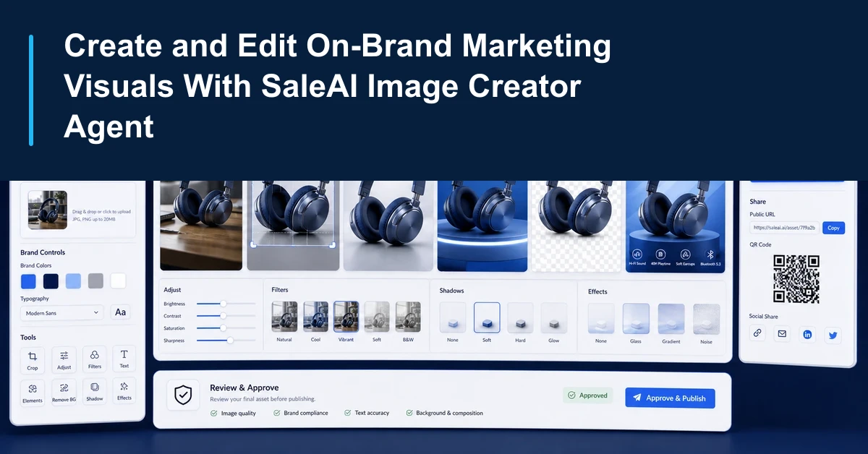Click the Saturation slider

pyautogui.click(x=226, y=328)
